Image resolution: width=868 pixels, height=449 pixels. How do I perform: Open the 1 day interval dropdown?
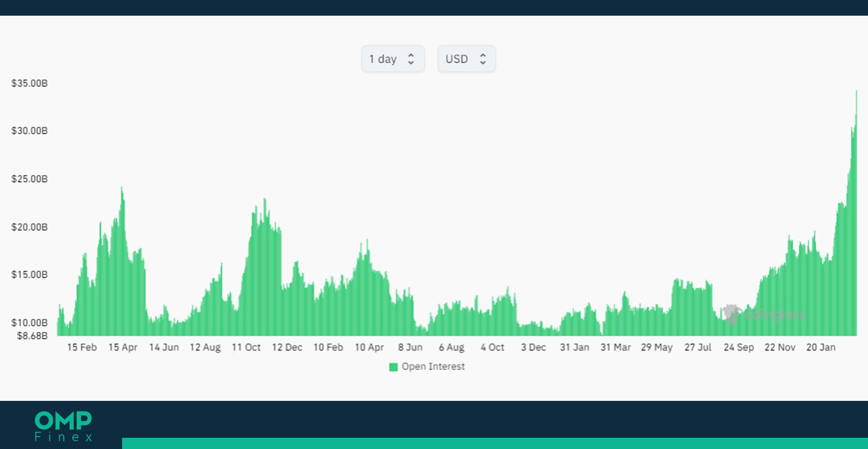click(393, 59)
